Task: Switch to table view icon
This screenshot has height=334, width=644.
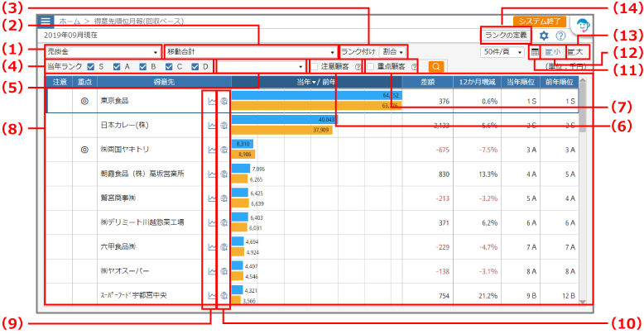Action: pyautogui.click(x=535, y=52)
